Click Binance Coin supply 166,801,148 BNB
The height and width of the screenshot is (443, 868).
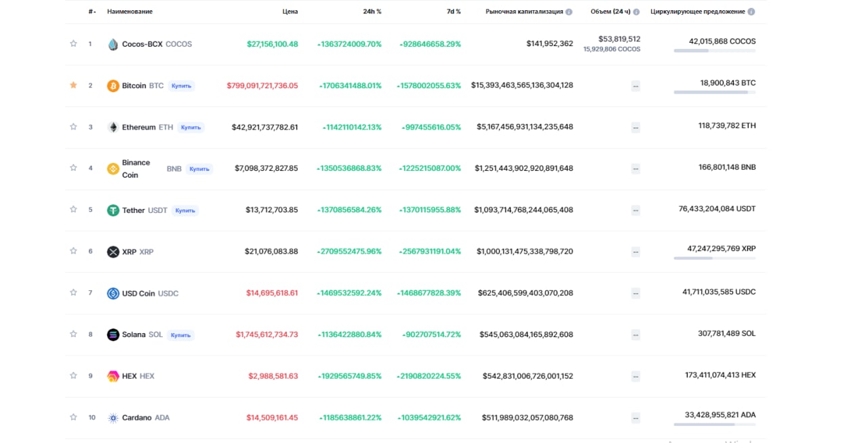[727, 168]
